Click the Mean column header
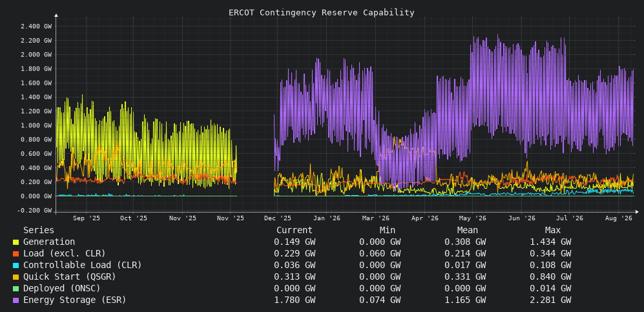This screenshot has width=644, height=312. coord(468,231)
